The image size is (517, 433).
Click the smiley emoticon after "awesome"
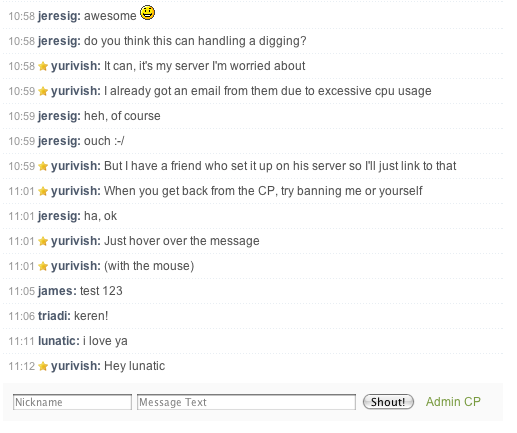tap(147, 13)
